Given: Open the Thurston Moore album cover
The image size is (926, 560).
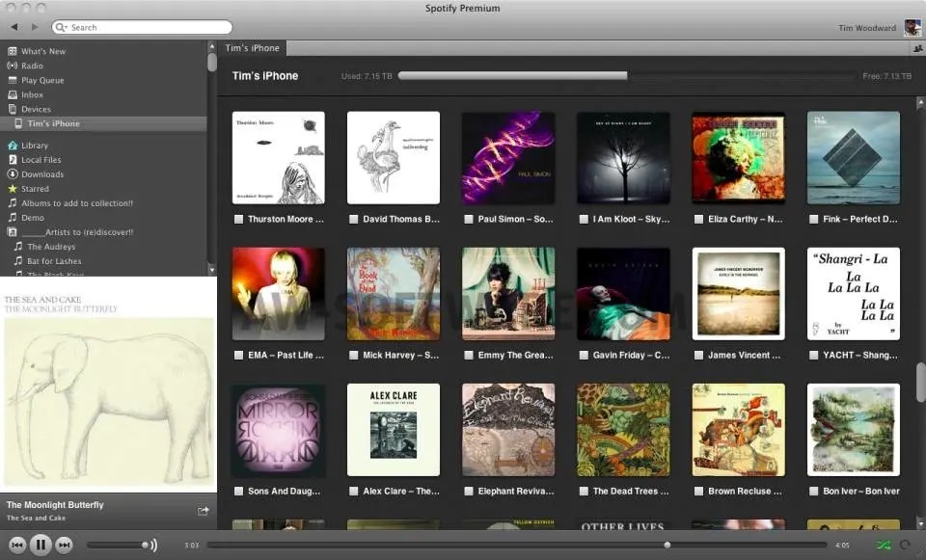Looking at the screenshot, I should 278,157.
